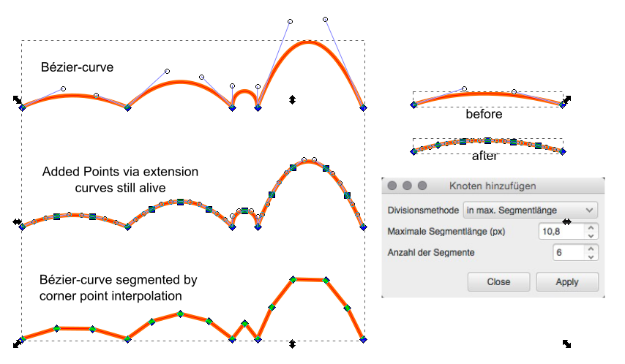The width and height of the screenshot is (625, 364).
Task: Increase the Anzahl der Segmente value
Action: [591, 249]
